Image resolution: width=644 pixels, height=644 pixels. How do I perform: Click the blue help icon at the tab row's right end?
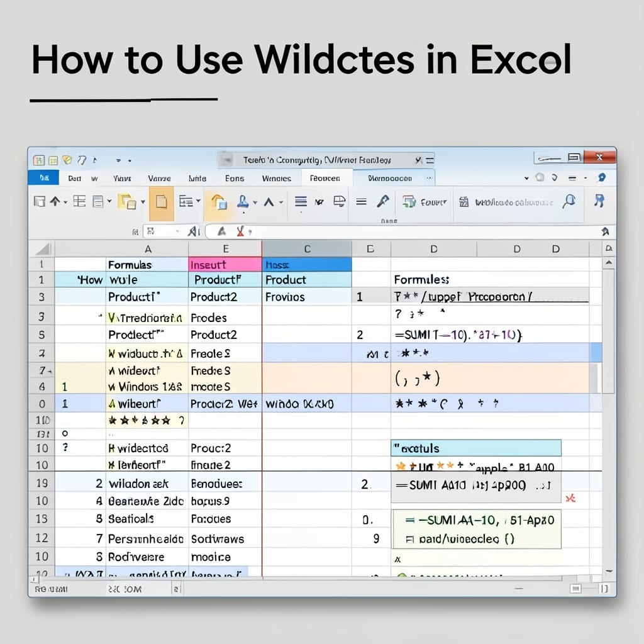[602, 177]
